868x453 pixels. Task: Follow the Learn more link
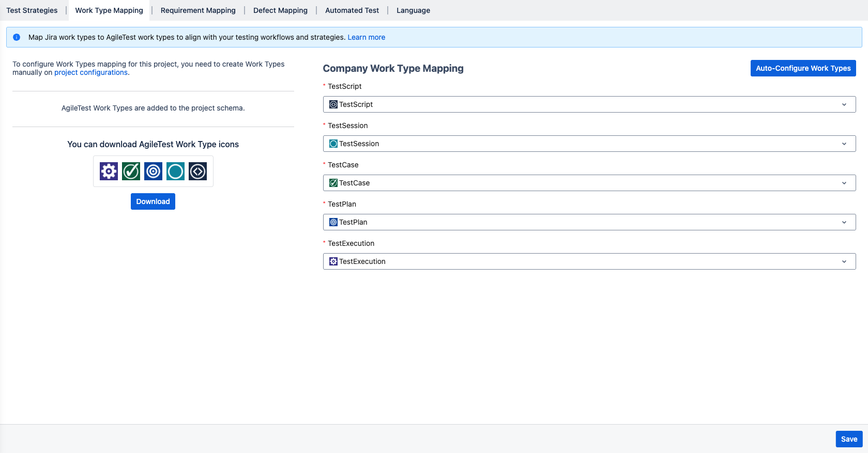366,37
